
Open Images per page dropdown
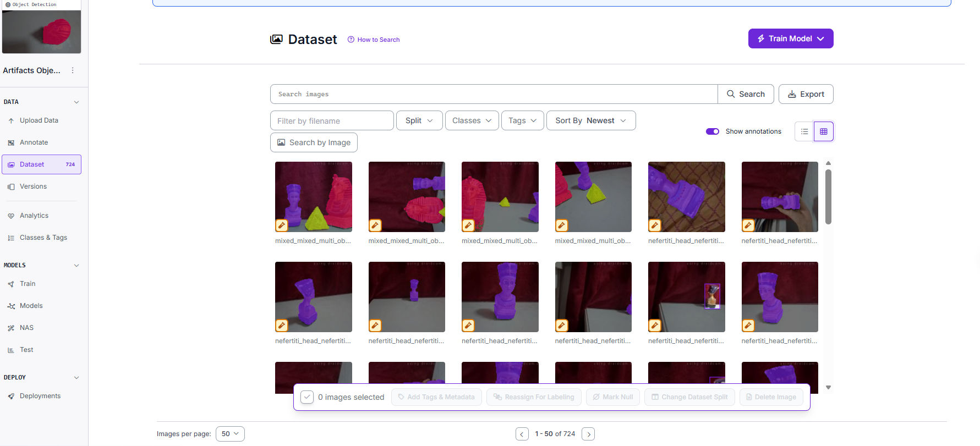coord(230,434)
